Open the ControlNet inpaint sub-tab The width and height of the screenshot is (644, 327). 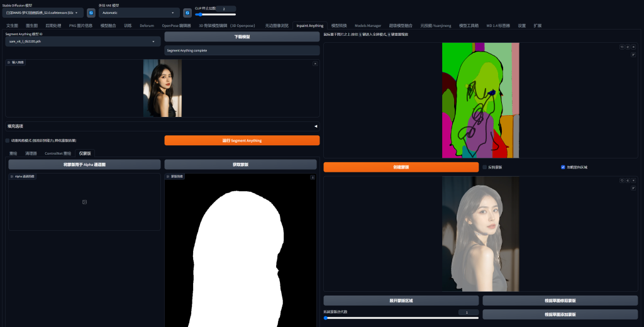(58, 153)
